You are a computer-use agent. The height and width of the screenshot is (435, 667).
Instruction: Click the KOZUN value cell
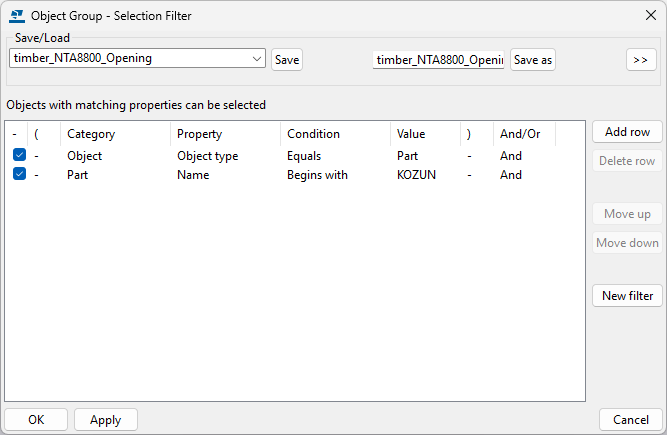point(418,175)
